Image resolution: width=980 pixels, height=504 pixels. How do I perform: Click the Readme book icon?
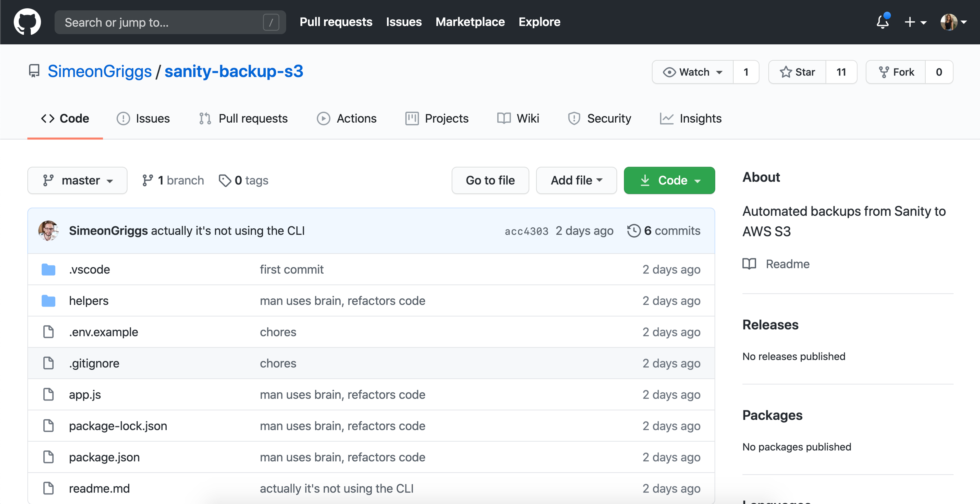tap(749, 264)
